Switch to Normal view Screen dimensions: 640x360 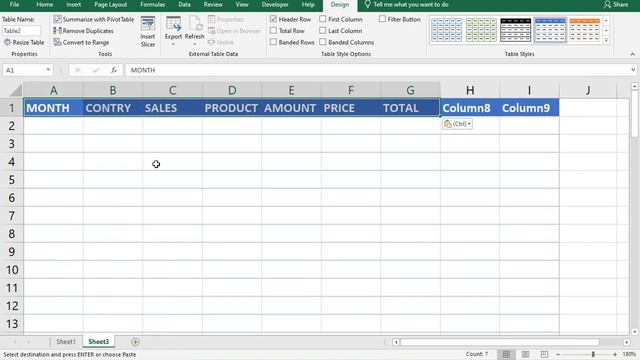click(506, 354)
